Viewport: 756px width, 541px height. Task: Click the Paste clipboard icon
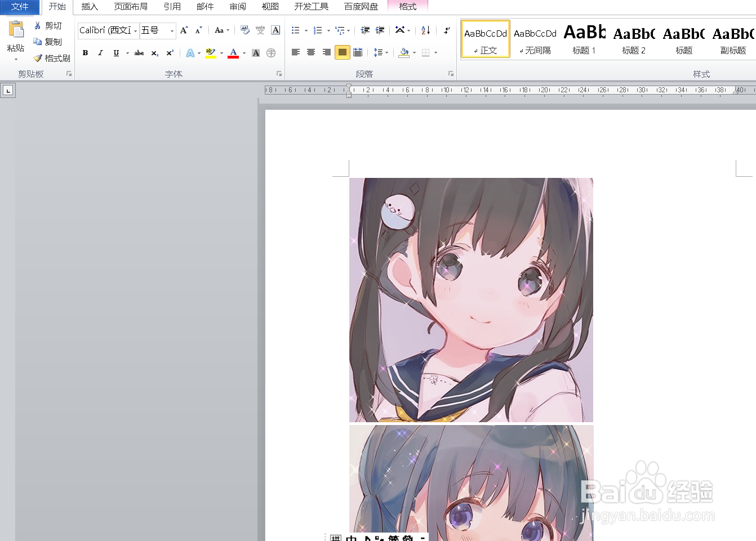tap(16, 29)
